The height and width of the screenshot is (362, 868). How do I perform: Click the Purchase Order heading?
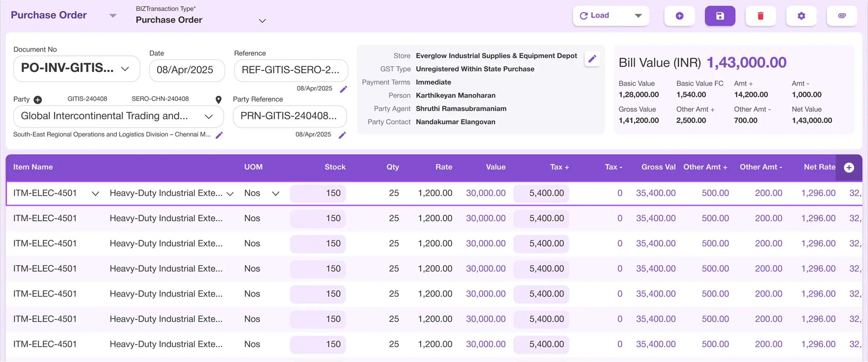(48, 15)
